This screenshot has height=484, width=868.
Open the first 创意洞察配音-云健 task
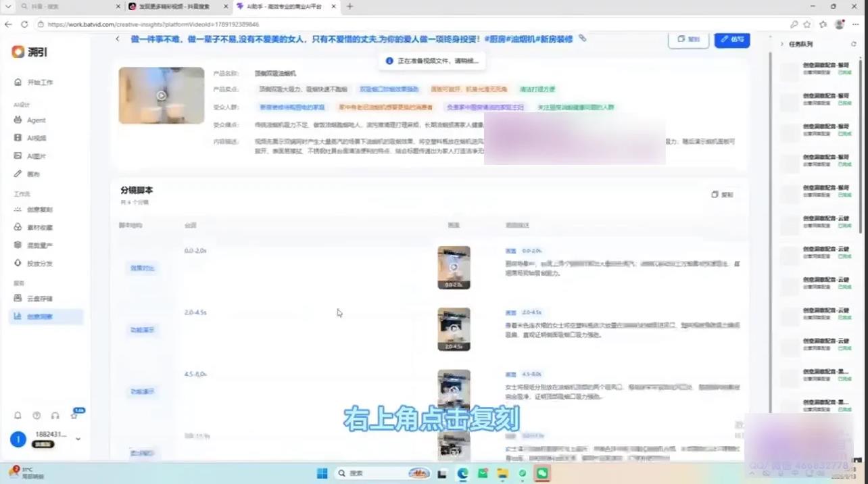pos(817,222)
